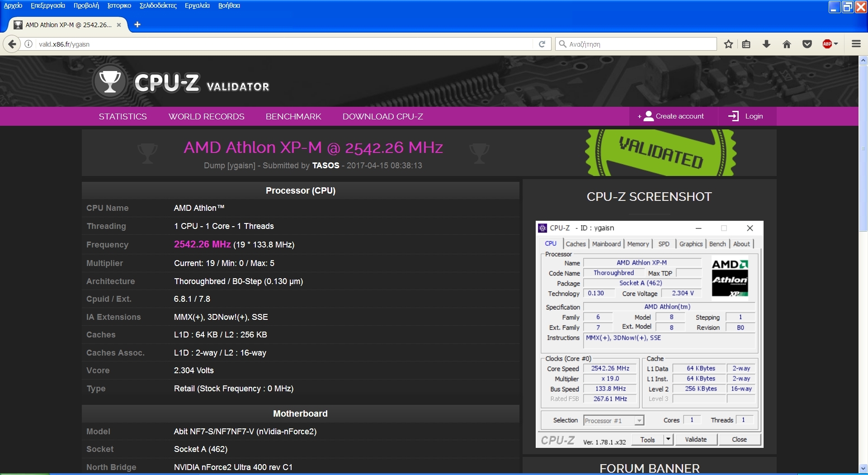Select the Graphics tab in CPU-Z screenshot
This screenshot has height=475, width=868.
691,244
